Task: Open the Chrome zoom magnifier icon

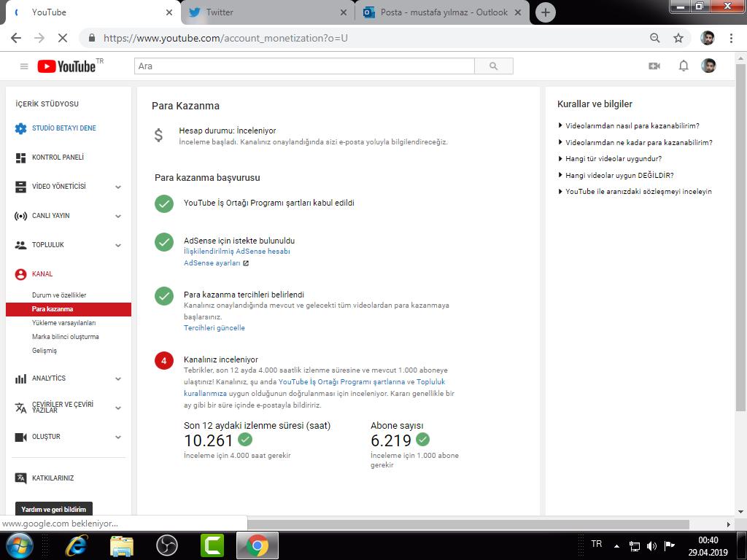Action: coord(655,38)
